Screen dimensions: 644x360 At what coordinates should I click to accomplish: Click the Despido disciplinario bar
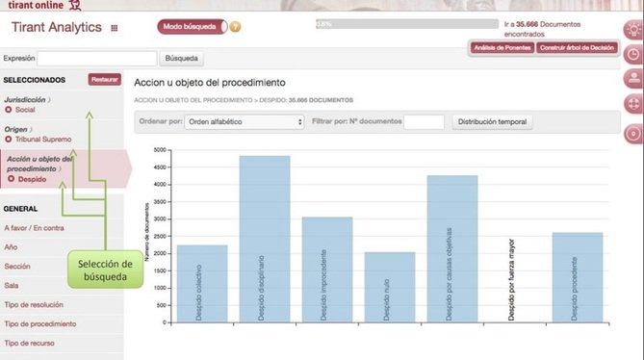pyautogui.click(x=265, y=239)
